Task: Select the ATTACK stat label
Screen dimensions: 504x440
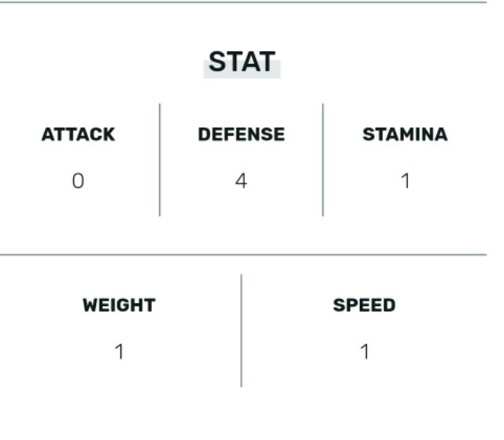Action: tap(78, 135)
